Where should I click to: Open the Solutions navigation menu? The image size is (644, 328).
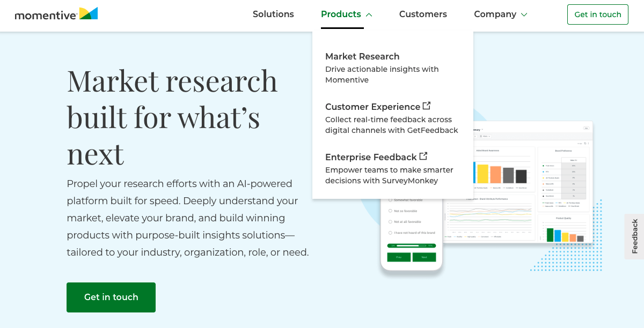pos(273,14)
